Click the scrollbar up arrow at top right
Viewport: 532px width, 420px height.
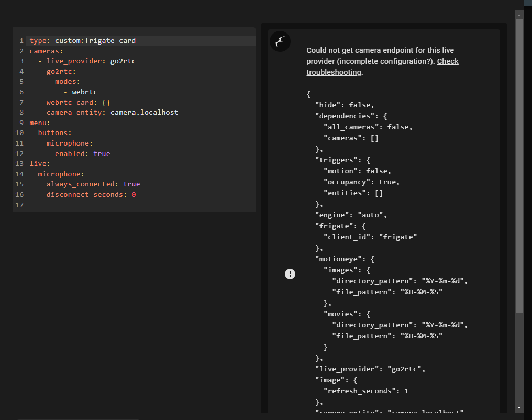click(519, 14)
